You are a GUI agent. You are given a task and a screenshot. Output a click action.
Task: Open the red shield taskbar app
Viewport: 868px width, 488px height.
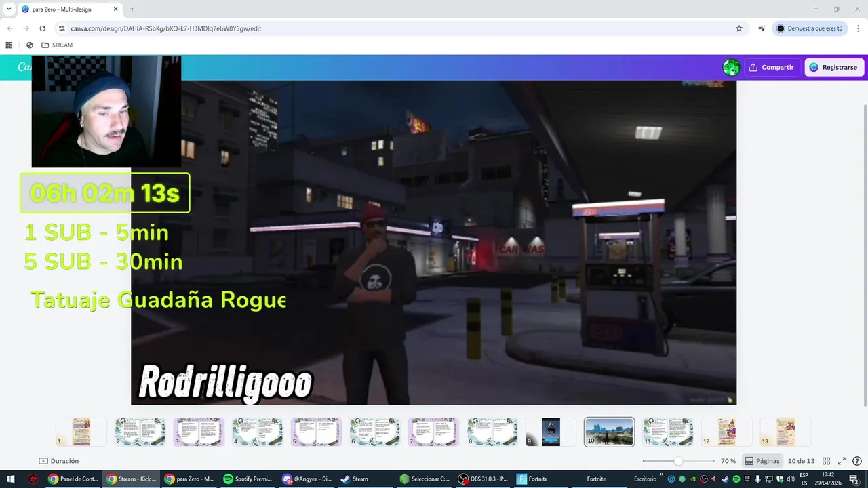coord(33,479)
